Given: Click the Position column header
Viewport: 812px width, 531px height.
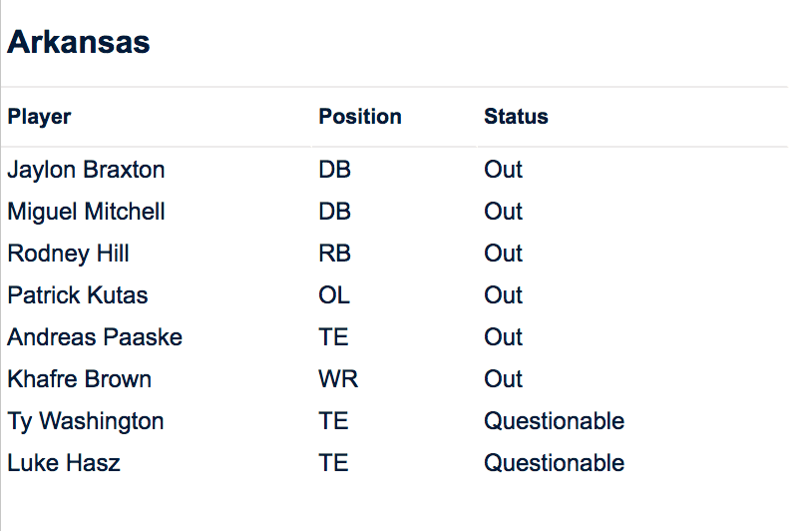Looking at the screenshot, I should [360, 117].
